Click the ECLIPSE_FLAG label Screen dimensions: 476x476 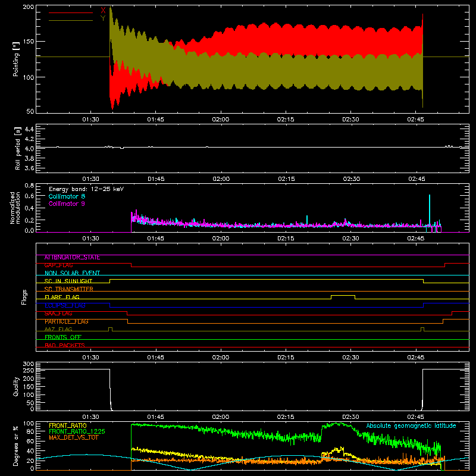click(65, 305)
